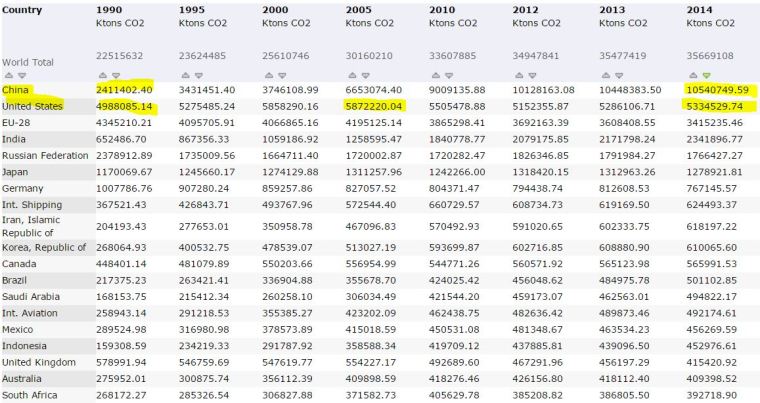This screenshot has width=760, height=403.
Task: Select the Int. Shipping row label
Action: pyautogui.click(x=32, y=205)
